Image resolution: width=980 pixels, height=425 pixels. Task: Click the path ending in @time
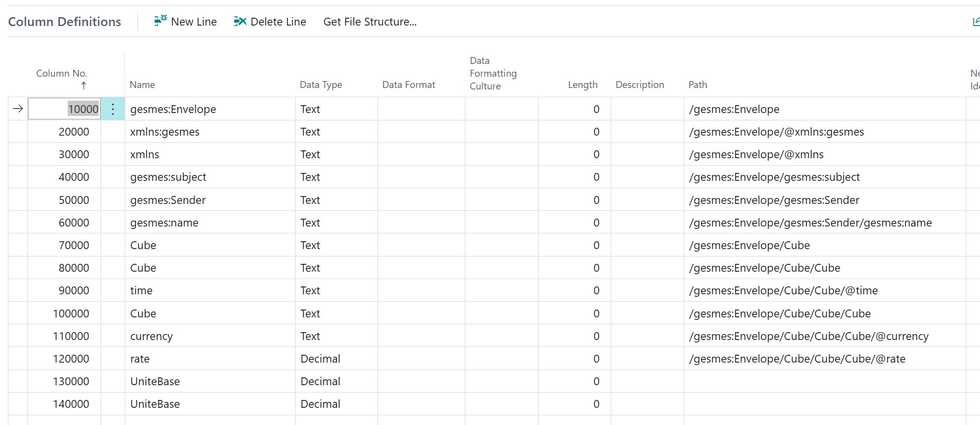[783, 290]
